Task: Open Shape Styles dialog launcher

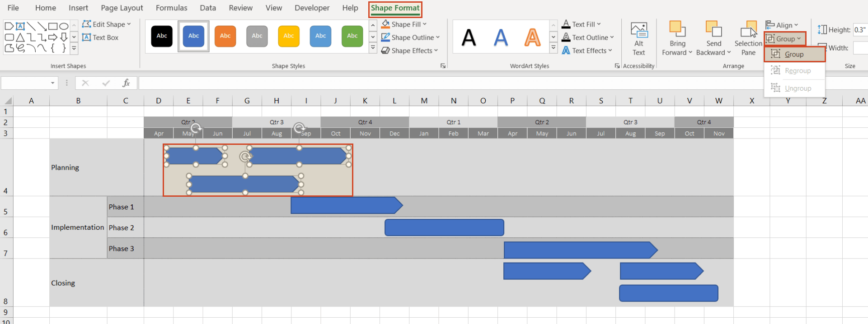Action: pos(443,66)
